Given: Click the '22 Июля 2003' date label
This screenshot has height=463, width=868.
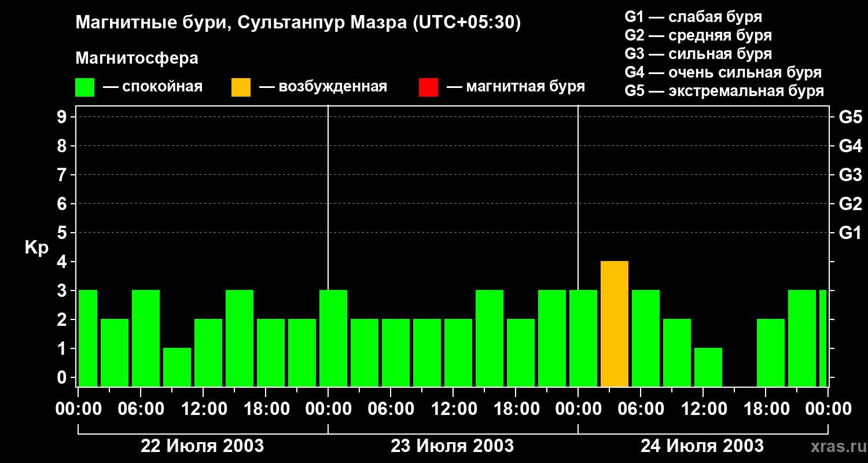Looking at the screenshot, I should (203, 446).
